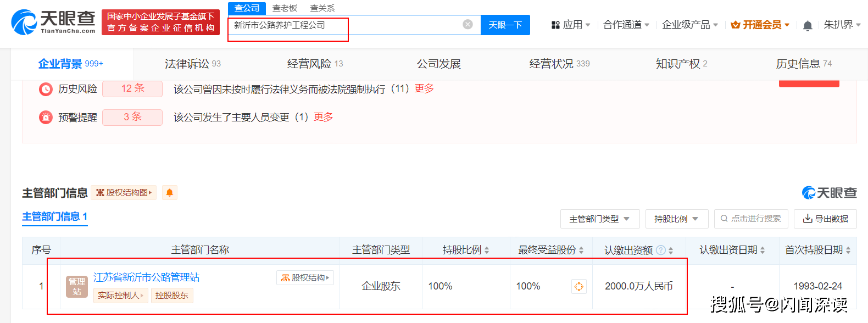Viewport: 868px width, 323px height.
Task: Sort by 持股比例 column header
Action: tap(465, 250)
